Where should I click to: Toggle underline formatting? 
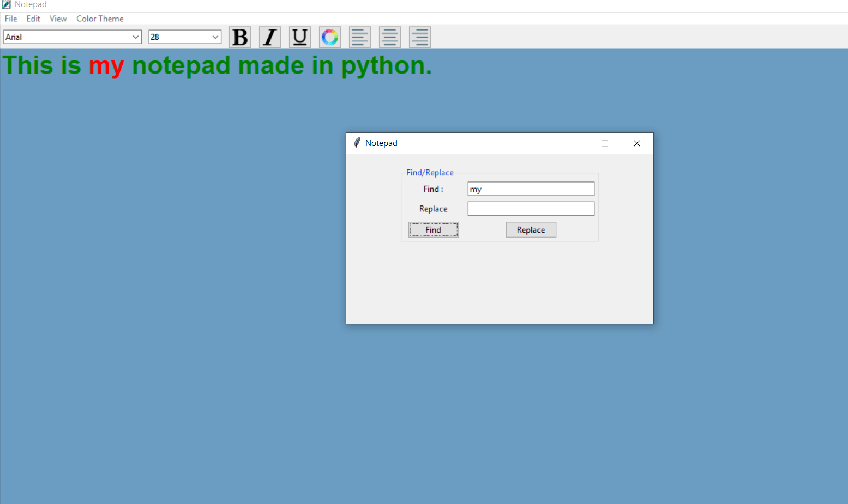pos(299,37)
